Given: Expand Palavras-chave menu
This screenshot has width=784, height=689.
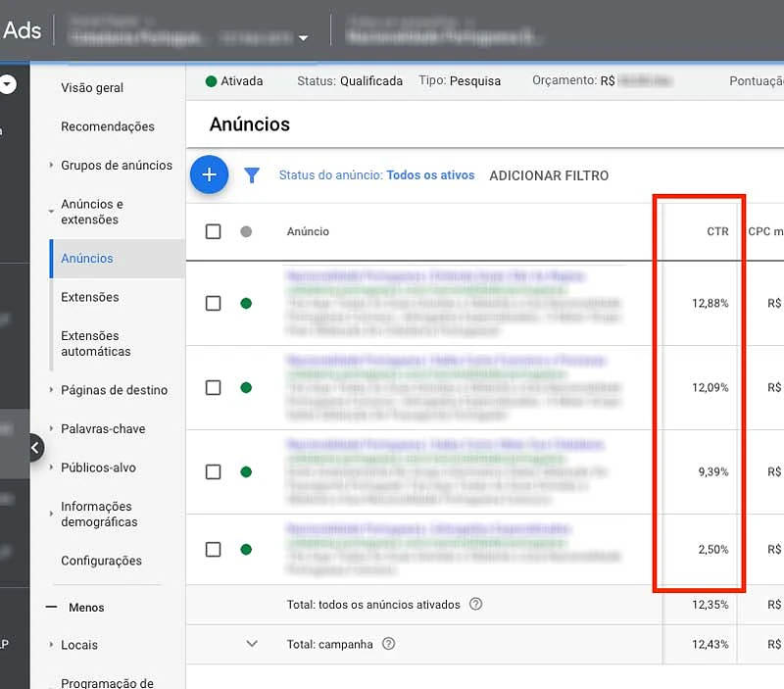Looking at the screenshot, I should (x=51, y=428).
